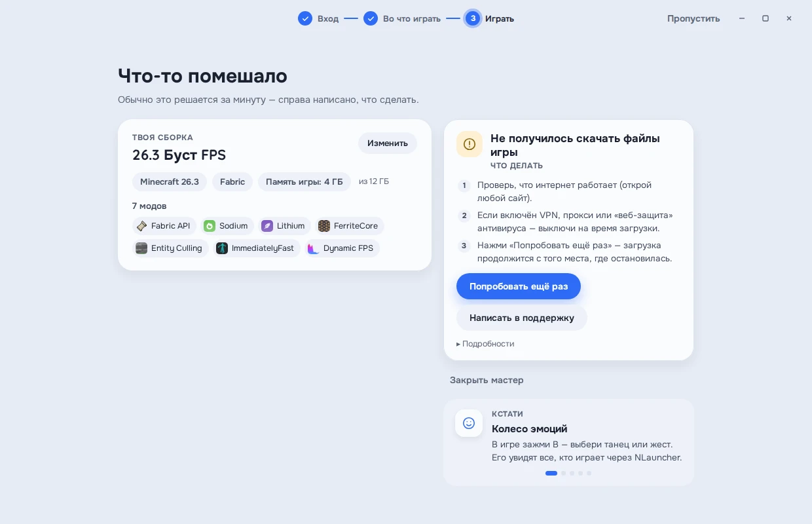Maximize the launcher window
The image size is (812, 524).
click(x=766, y=18)
